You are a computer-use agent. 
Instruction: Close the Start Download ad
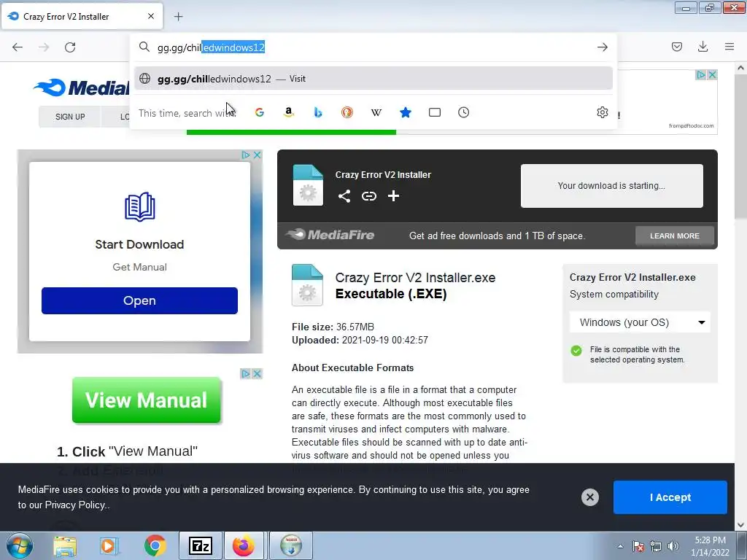click(x=258, y=155)
